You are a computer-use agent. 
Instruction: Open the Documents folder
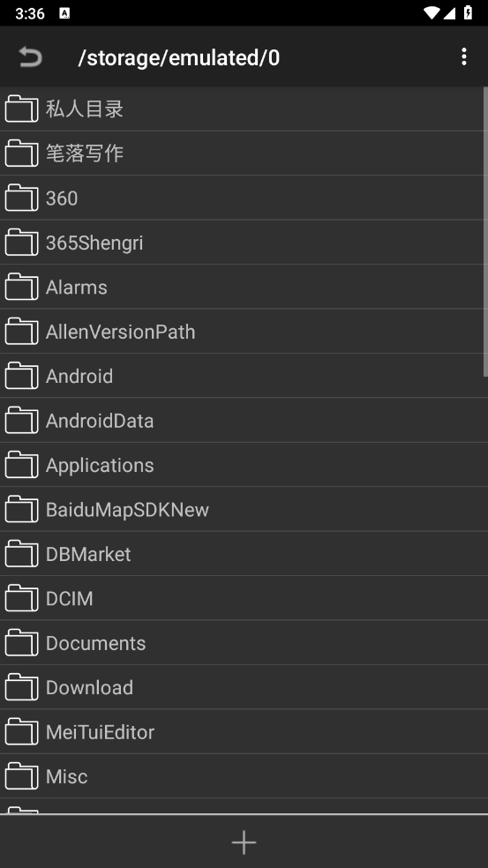click(x=244, y=643)
